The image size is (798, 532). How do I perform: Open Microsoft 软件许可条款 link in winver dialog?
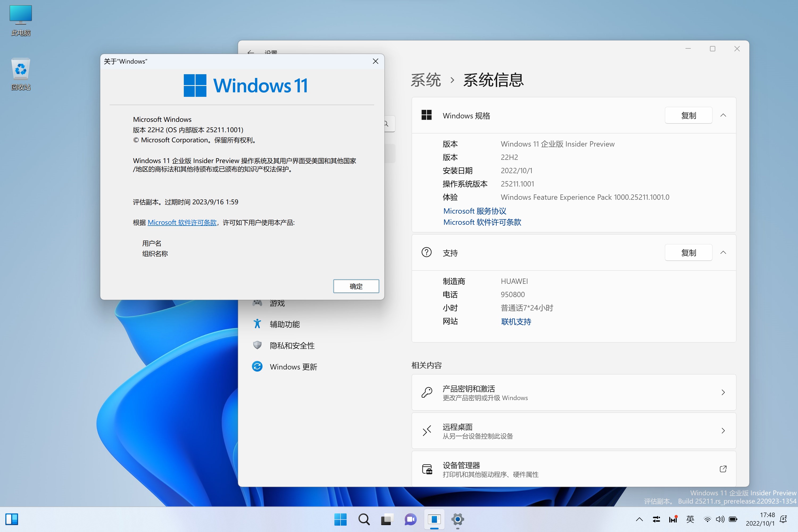pyautogui.click(x=182, y=222)
